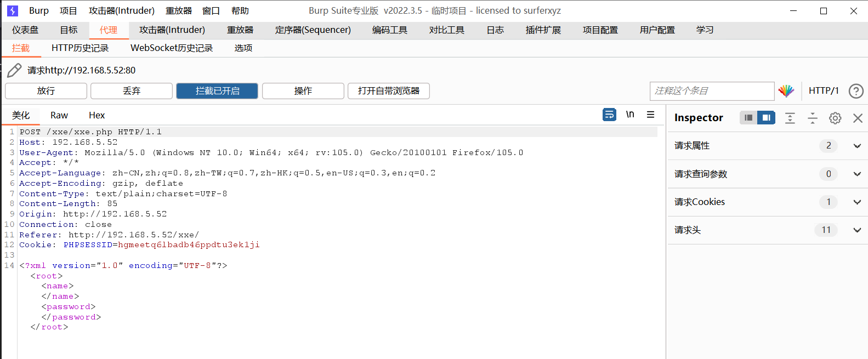Click Inspector collapse all sections icon
Screen dimensions: 868x359
813,118
